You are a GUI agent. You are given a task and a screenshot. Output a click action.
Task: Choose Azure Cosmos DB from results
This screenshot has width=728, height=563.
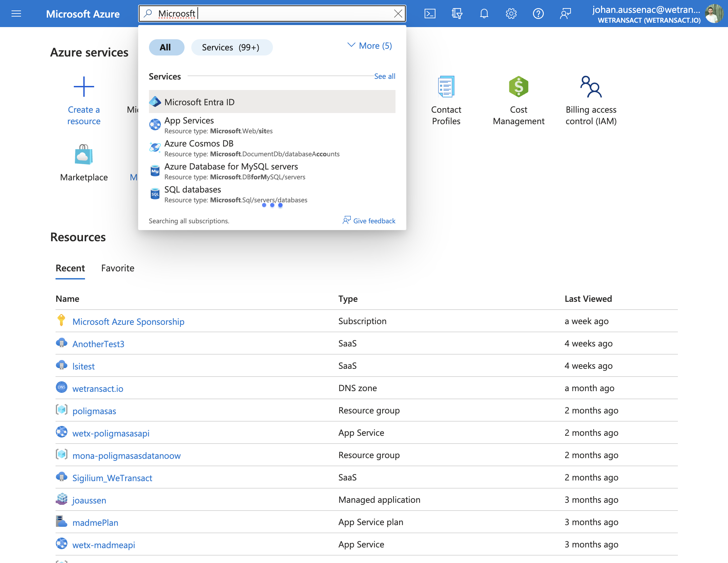click(272, 148)
